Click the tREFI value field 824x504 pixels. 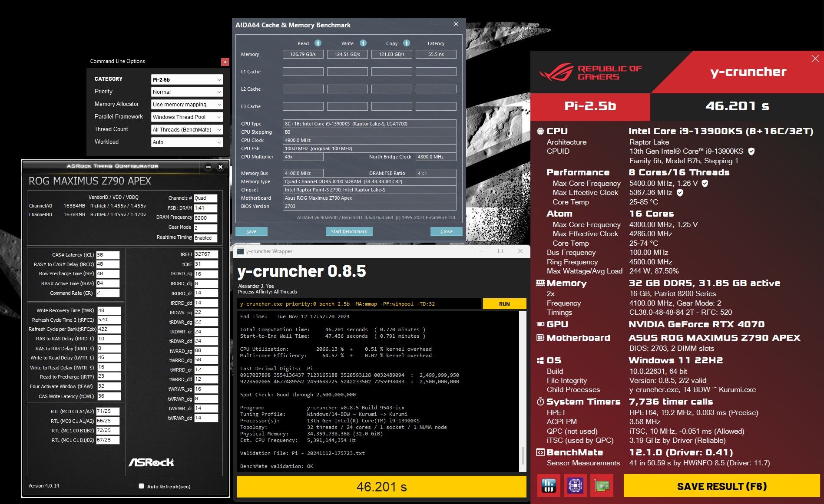(x=206, y=254)
